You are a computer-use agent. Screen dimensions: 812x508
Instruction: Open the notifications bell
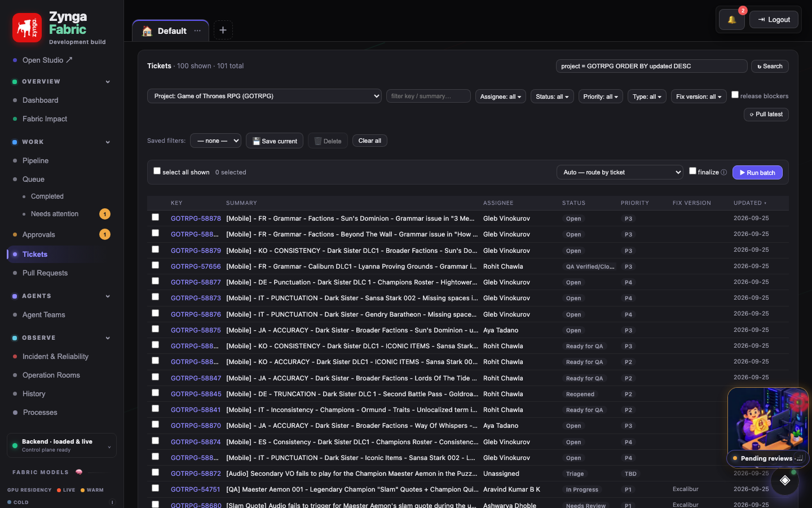coord(731,20)
